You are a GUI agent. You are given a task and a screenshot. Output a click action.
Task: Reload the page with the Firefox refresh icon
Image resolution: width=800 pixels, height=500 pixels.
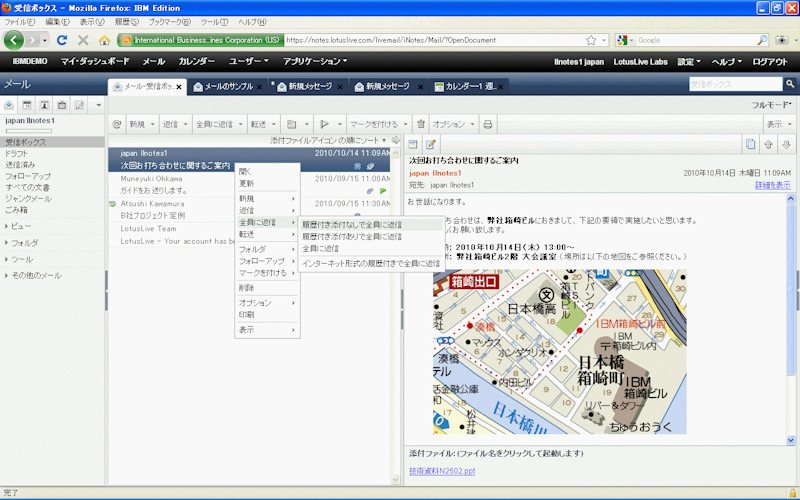[62, 40]
